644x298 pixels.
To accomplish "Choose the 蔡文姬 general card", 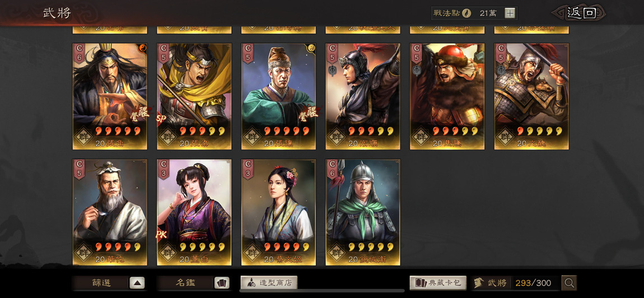I will [278, 212].
